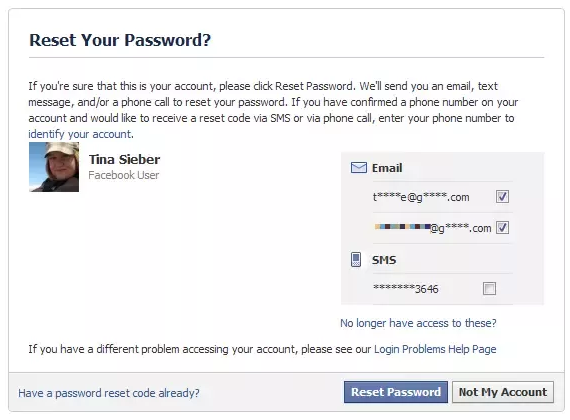Image resolution: width=570 pixels, height=420 pixels.
Task: Click the SMS section heading
Action: point(384,260)
